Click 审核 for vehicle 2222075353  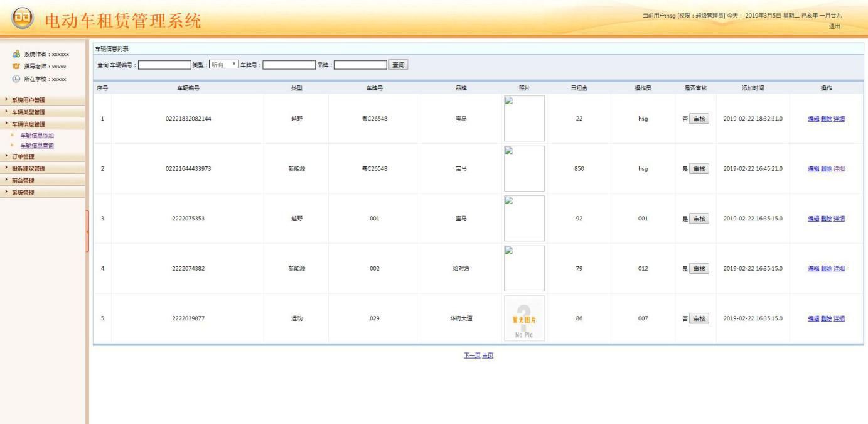pyautogui.click(x=699, y=219)
